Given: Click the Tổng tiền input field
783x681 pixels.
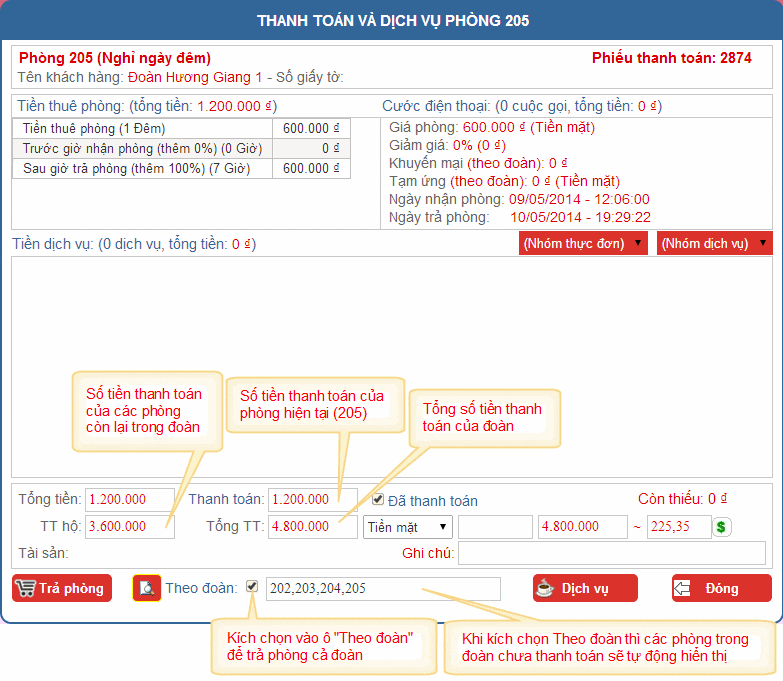Looking at the screenshot, I should (x=130, y=499).
